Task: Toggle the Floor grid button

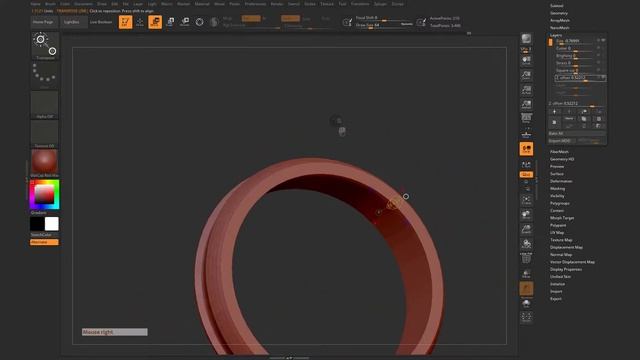Action: point(526,134)
